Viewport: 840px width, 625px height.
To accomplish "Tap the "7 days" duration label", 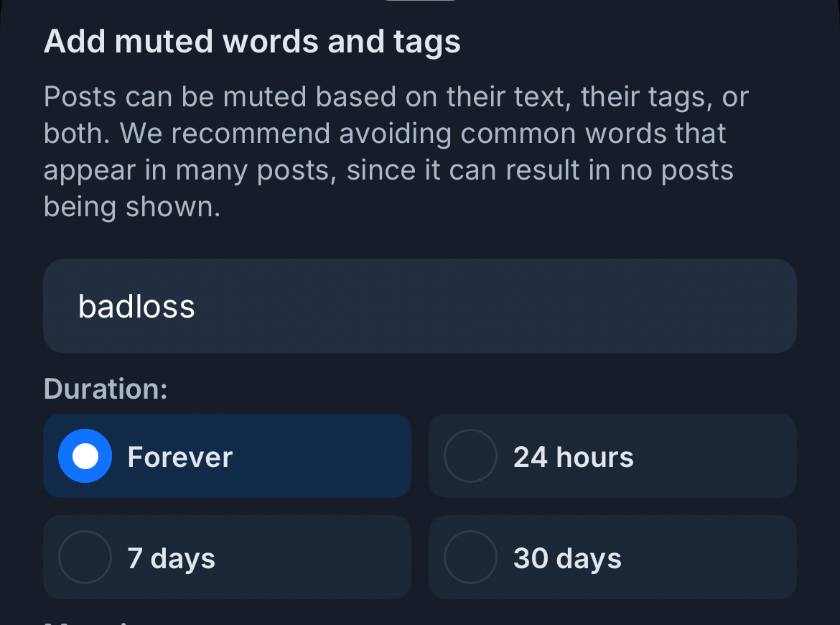I will tap(171, 559).
